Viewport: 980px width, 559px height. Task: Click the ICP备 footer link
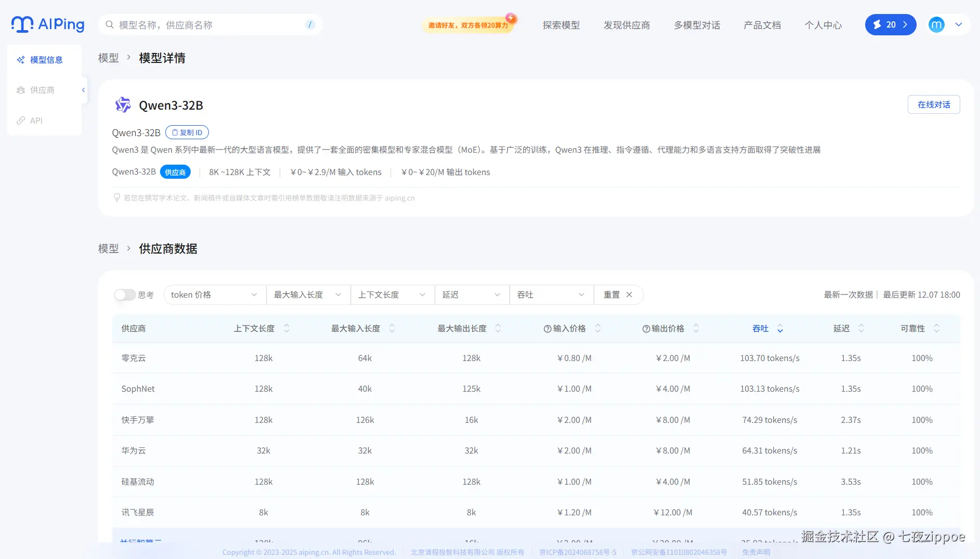coord(578,552)
